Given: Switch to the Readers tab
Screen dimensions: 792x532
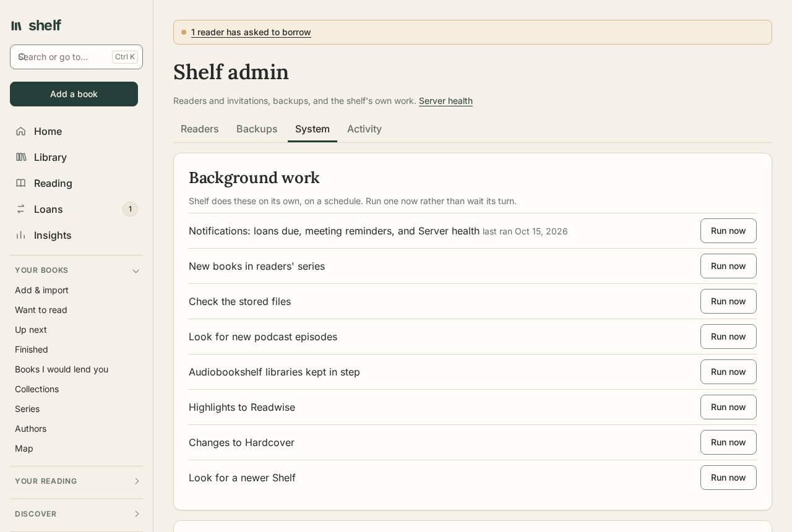Looking at the screenshot, I should pos(200,129).
